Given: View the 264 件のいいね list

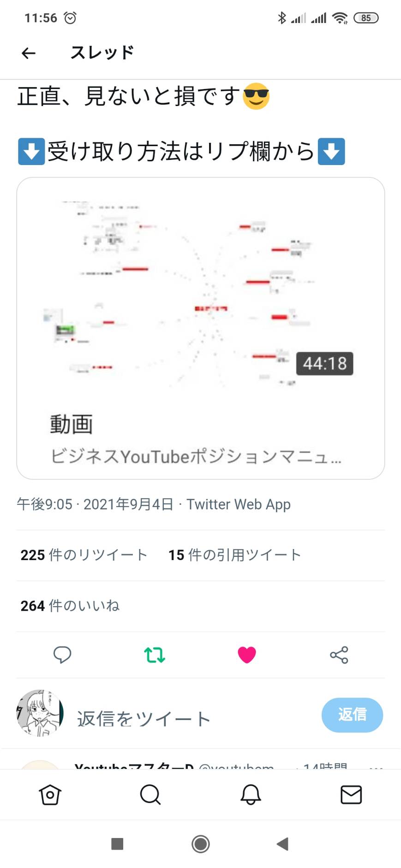Looking at the screenshot, I should click(x=70, y=606).
